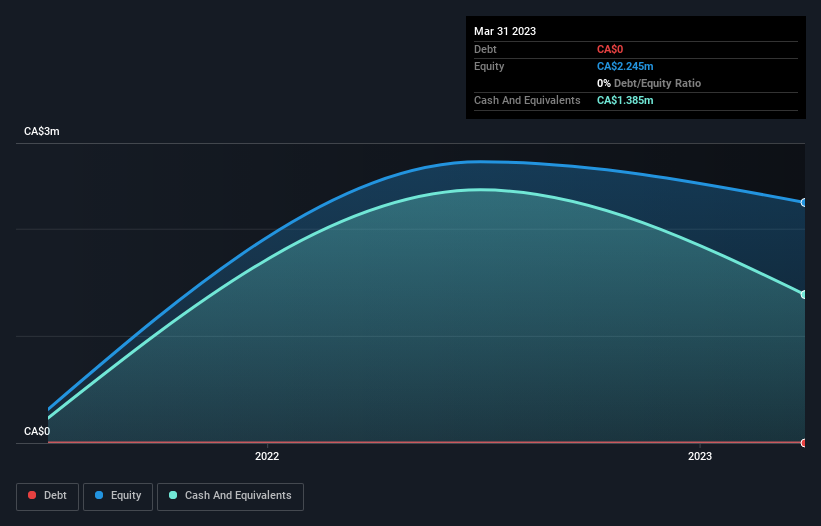Click the CA$1.385m cash value
821x526 pixels.
pos(625,100)
